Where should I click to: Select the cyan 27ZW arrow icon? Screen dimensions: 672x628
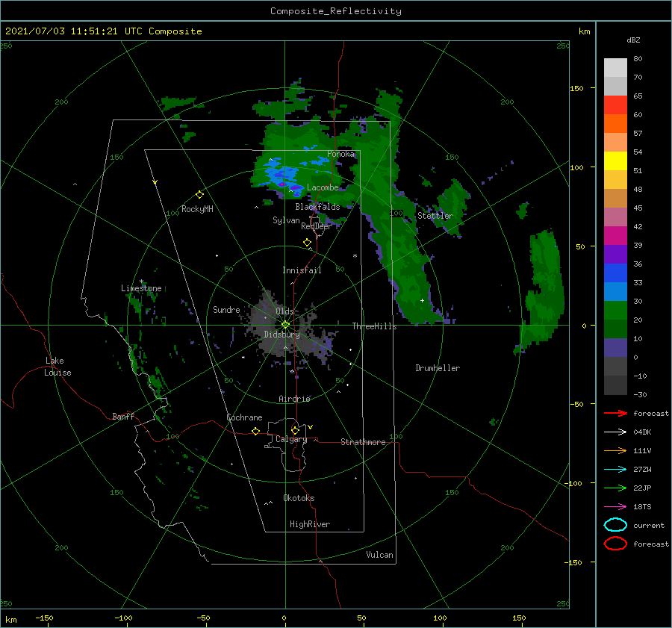click(x=615, y=470)
